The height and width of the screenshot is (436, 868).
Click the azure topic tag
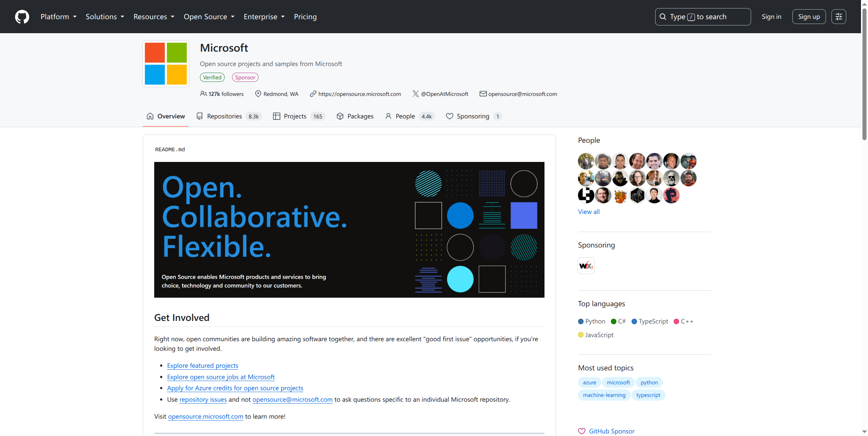tap(589, 382)
